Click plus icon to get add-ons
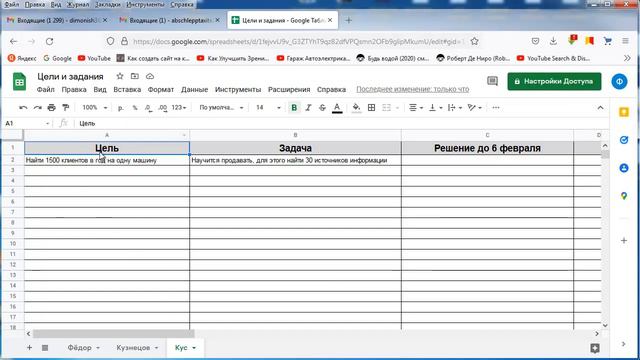Screen dimensions: 640x360 (624, 240)
